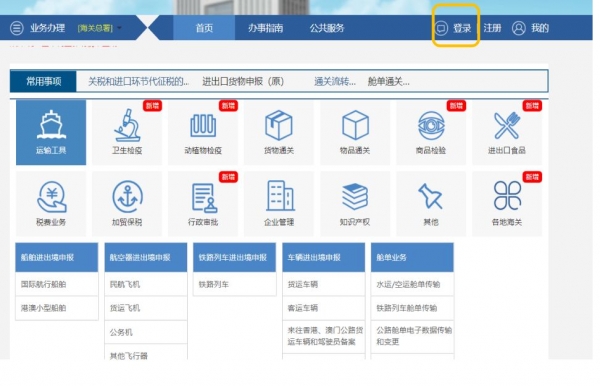Open 客运车辆 item
600x386 pixels.
[324, 308]
